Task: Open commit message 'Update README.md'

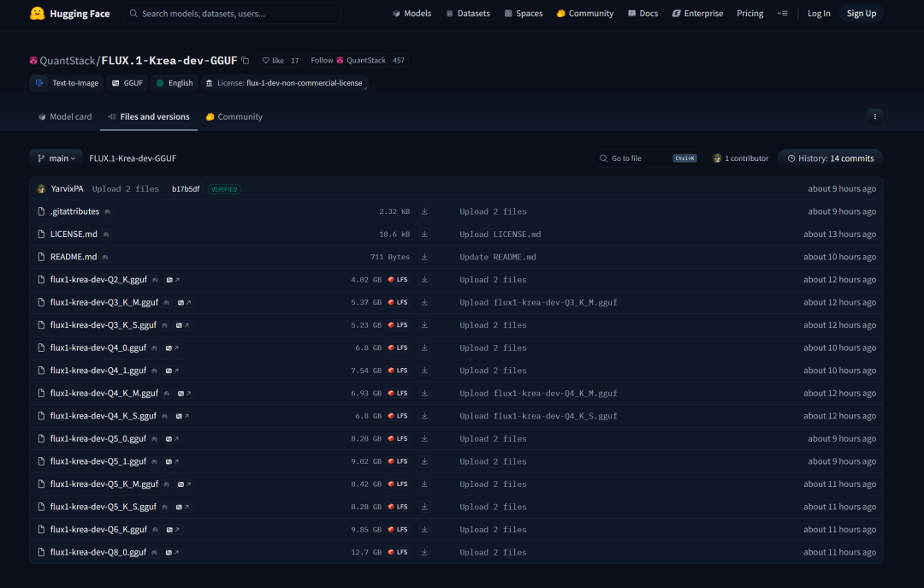Action: coord(498,257)
